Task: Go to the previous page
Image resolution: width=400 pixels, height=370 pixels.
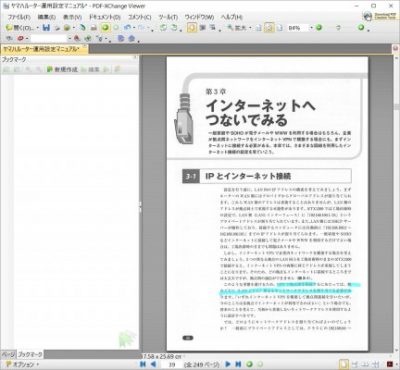Action: (154, 364)
